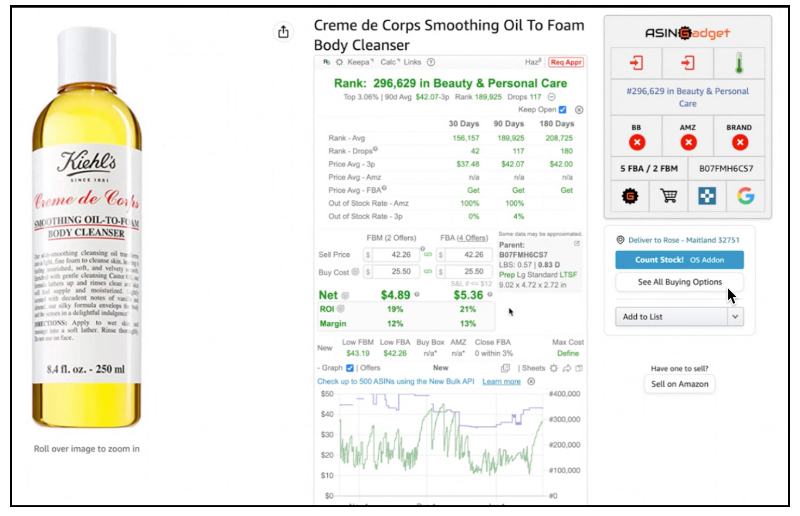The height and width of the screenshot is (516, 800).
Task: Click the Sheets link
Action: click(x=534, y=368)
